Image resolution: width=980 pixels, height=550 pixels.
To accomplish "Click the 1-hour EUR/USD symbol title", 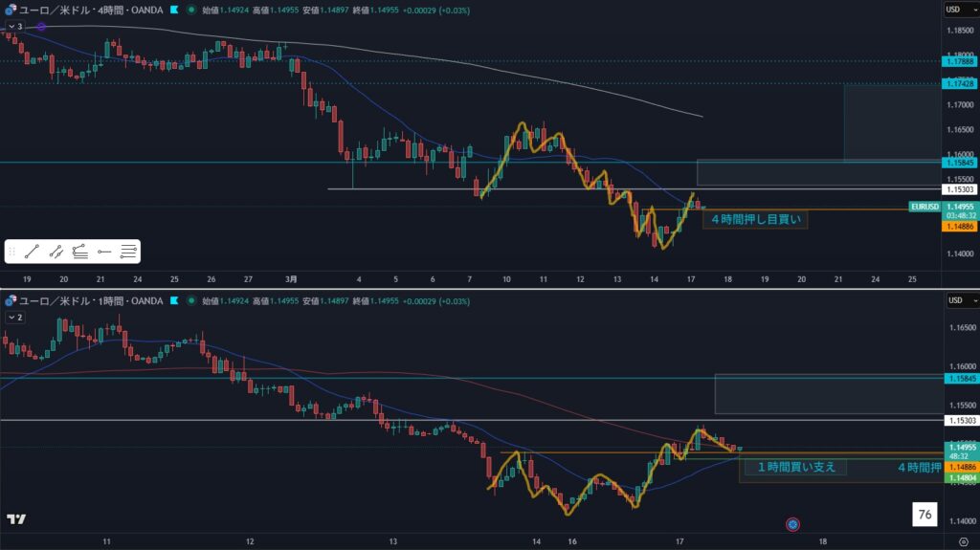I will tap(91, 300).
